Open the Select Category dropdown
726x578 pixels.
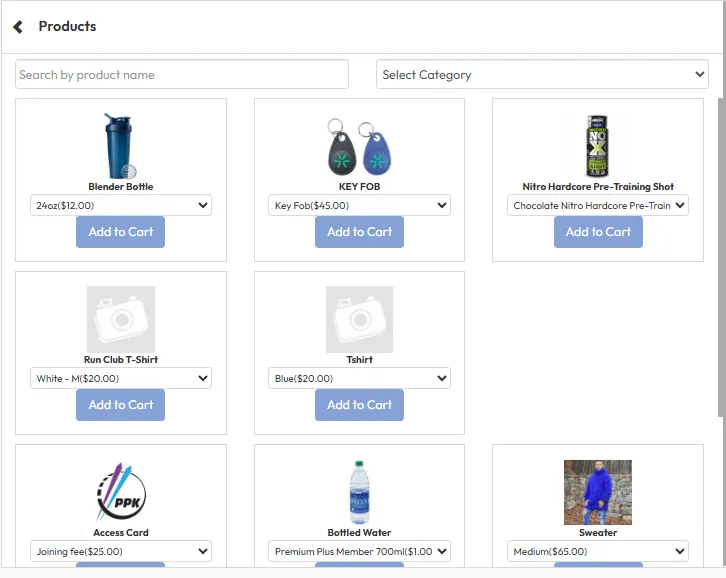click(542, 75)
